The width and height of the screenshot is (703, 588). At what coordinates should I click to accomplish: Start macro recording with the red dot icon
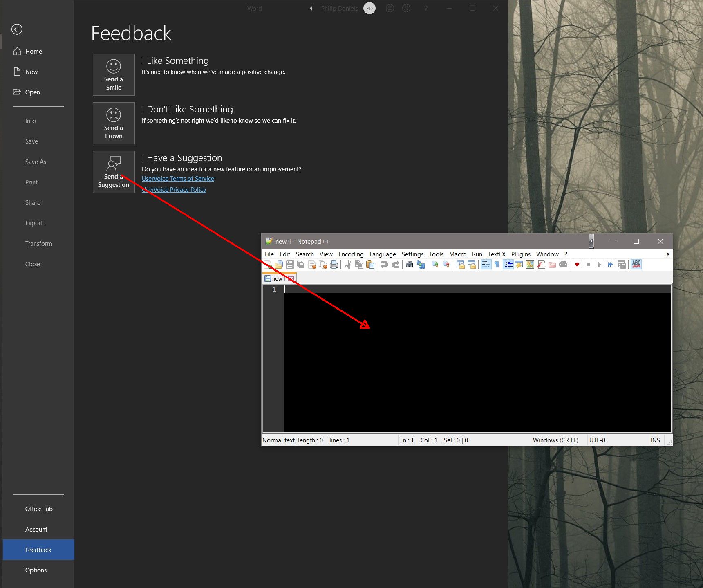(577, 265)
